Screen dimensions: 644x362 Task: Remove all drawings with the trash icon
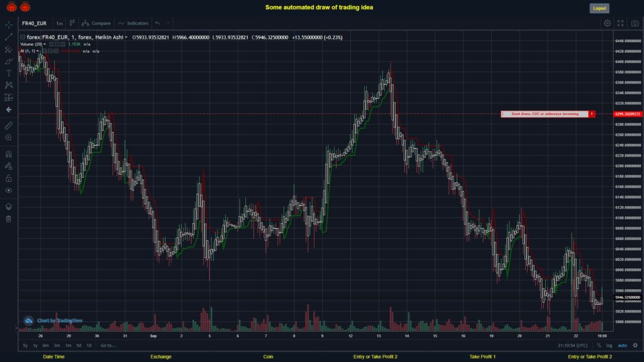(8, 219)
